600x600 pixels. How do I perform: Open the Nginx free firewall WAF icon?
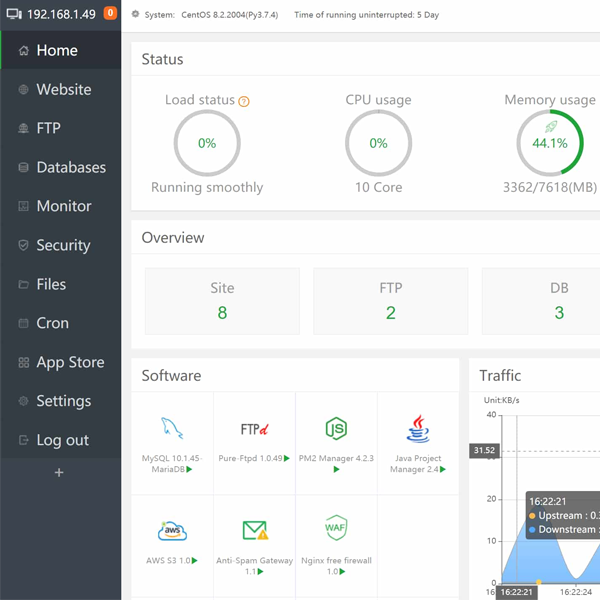[x=336, y=528]
